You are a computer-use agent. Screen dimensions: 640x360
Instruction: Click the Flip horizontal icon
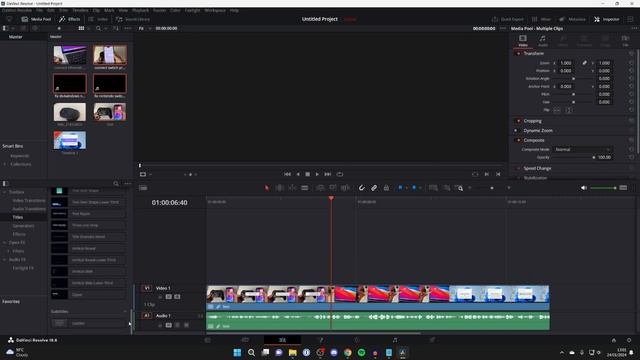click(557, 110)
